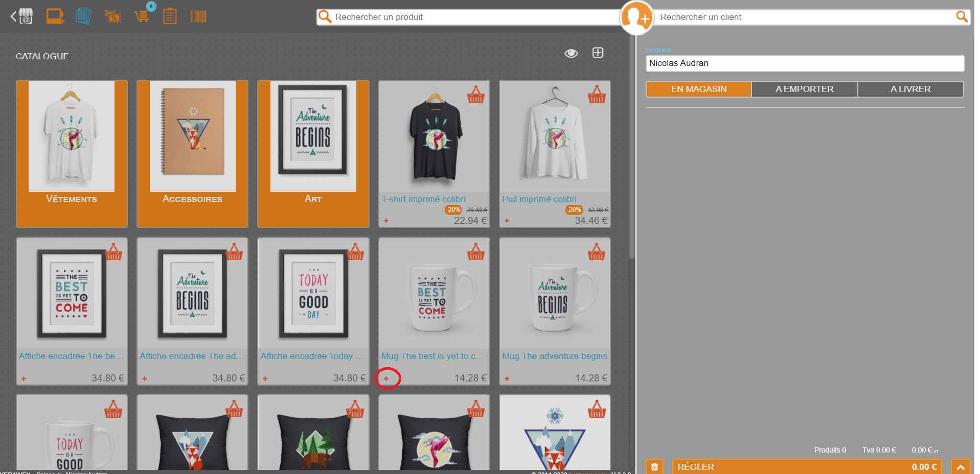Toggle catalogue visibility eye icon
The height and width of the screenshot is (474, 980).
point(571,53)
